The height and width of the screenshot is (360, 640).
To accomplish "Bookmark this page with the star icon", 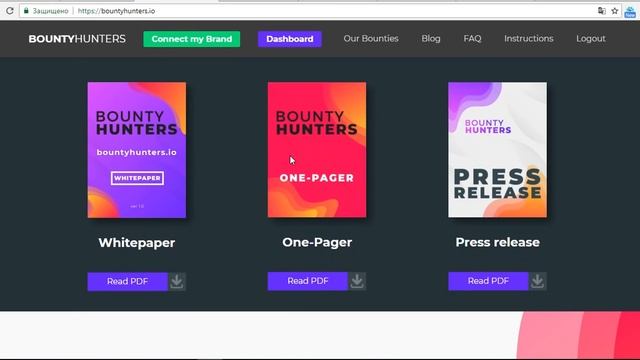I will coord(615,11).
